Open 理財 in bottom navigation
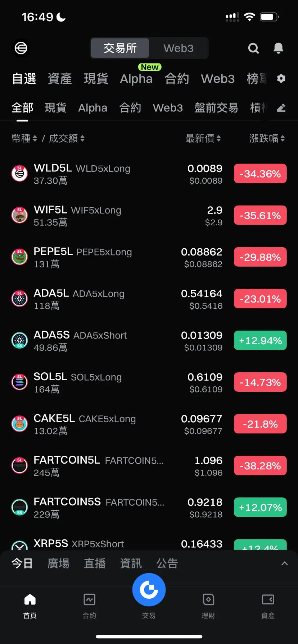The height and width of the screenshot is (644, 298). point(208,606)
